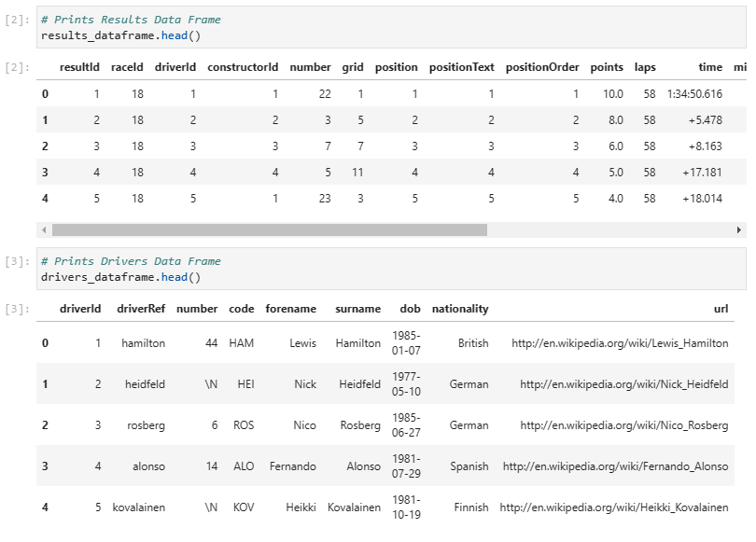Click the positionOrder column header
Screen dimensions: 756x542
pyautogui.click(x=542, y=67)
